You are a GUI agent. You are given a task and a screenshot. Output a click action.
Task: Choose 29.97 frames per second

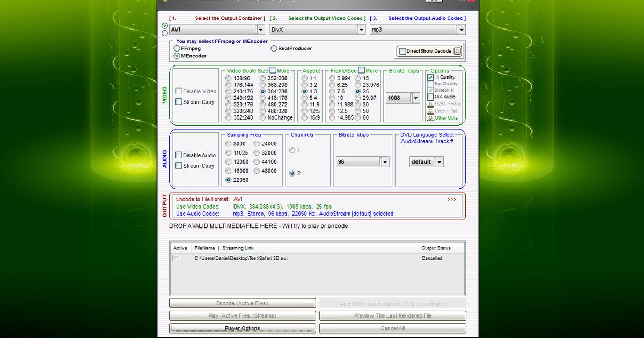coord(357,98)
